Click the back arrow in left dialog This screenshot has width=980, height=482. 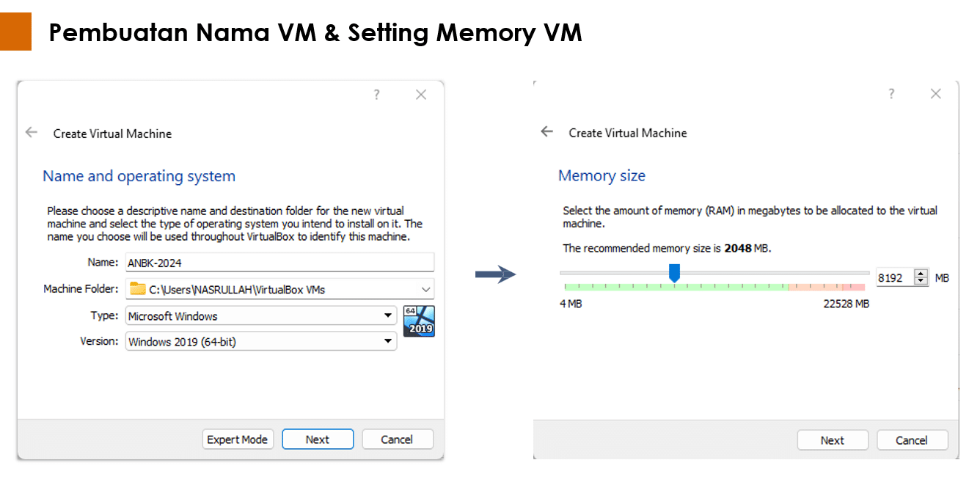[31, 133]
